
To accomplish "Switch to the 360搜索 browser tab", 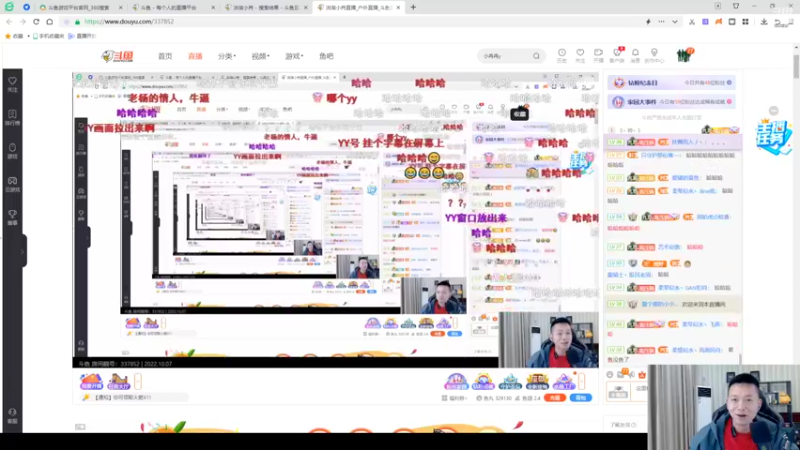I will [81, 8].
